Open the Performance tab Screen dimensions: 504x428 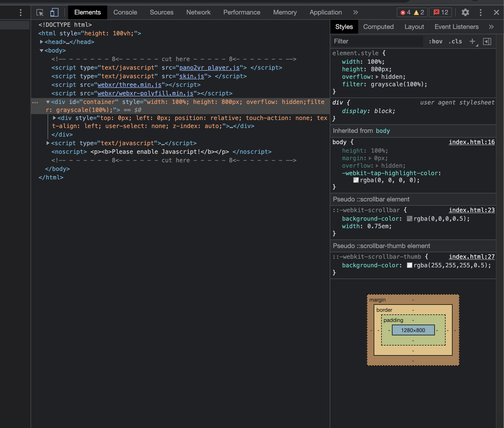pos(242,13)
